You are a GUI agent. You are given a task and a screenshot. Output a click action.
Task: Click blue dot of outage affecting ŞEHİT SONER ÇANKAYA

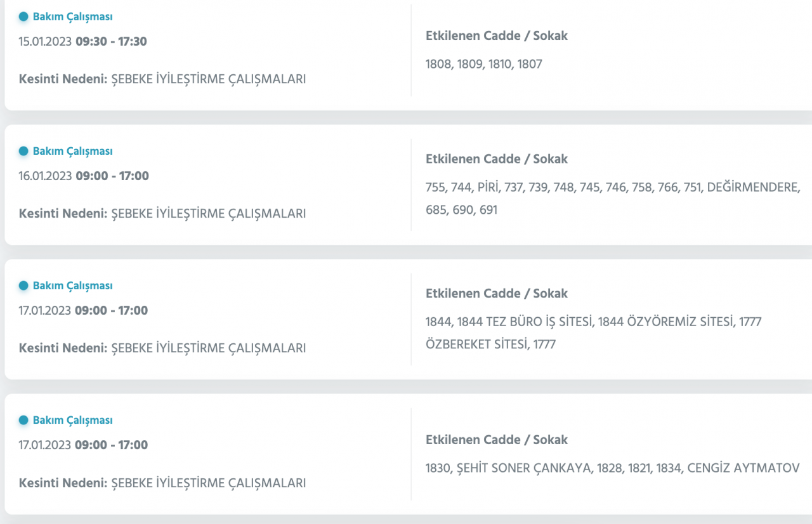point(24,420)
